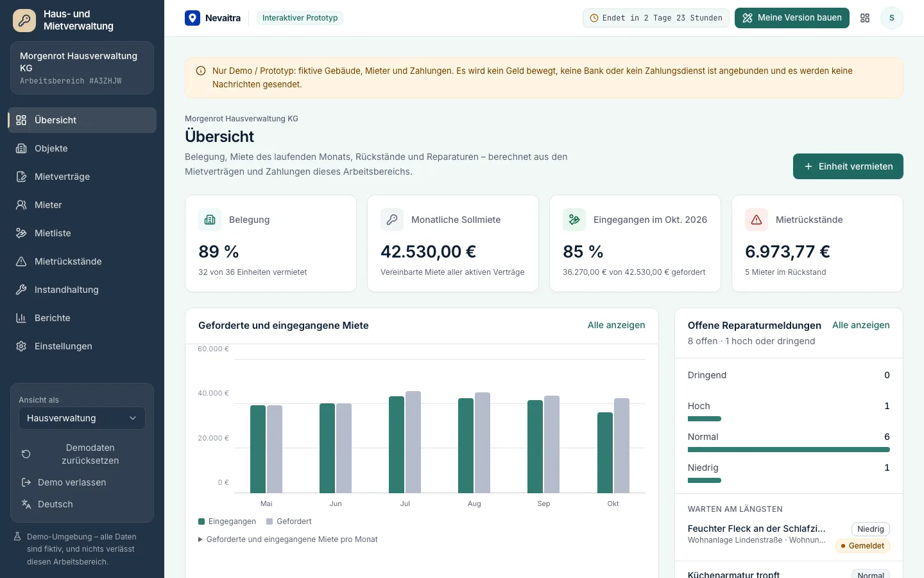
Task: Click the Jul Gefordert gray bar
Action: click(413, 442)
